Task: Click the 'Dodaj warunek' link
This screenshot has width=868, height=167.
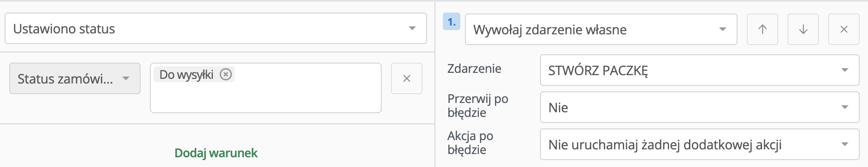Action: click(x=216, y=153)
